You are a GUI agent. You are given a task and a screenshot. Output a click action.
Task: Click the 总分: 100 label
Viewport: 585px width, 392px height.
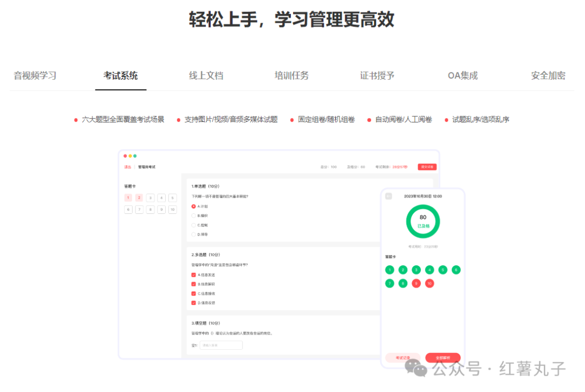click(329, 167)
